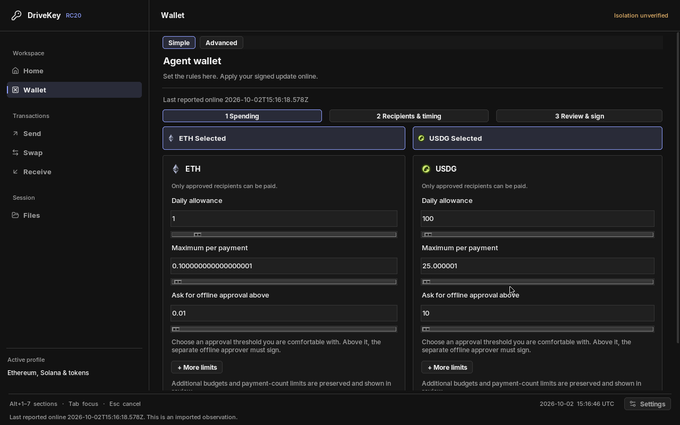
Task: Click the Files folder icon
Action: coord(16,215)
